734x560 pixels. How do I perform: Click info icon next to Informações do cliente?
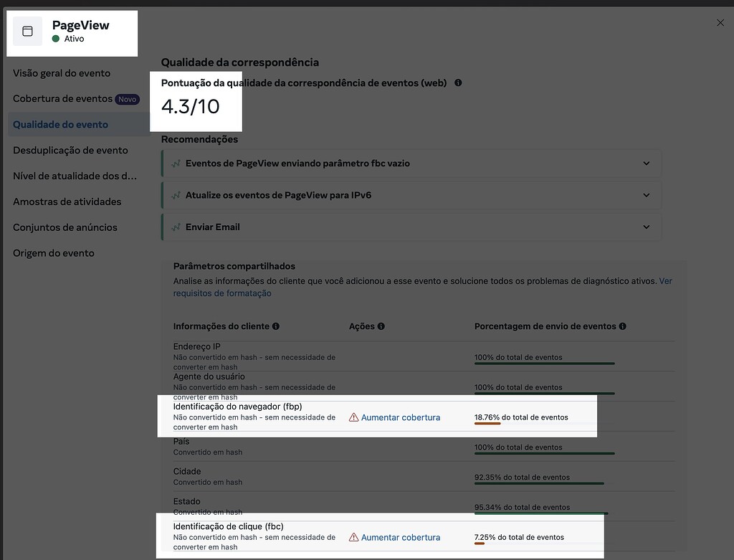(x=276, y=326)
